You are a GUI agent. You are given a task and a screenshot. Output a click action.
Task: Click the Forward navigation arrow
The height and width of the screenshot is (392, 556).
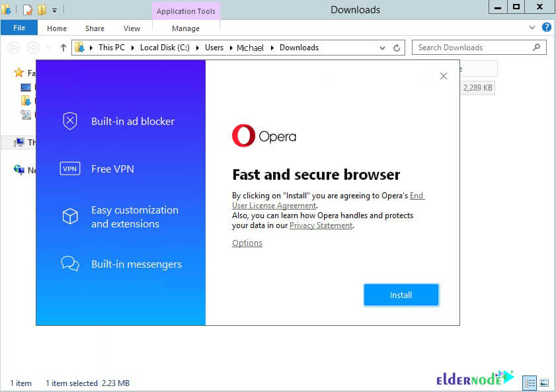tap(33, 48)
